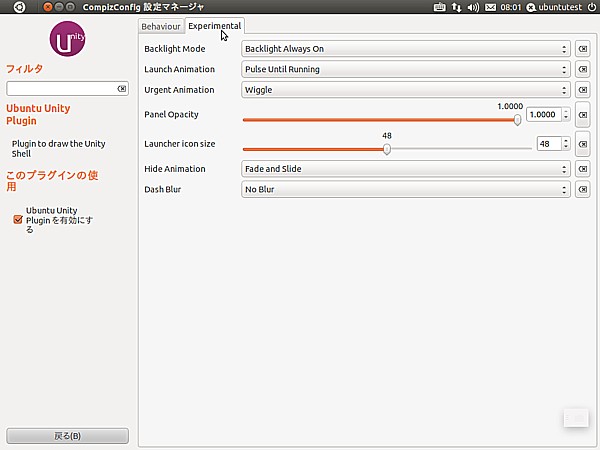Viewport: 600px width, 450px height.
Task: Click the Ubuntu Unity Plugin heading
Action: click(x=38, y=114)
